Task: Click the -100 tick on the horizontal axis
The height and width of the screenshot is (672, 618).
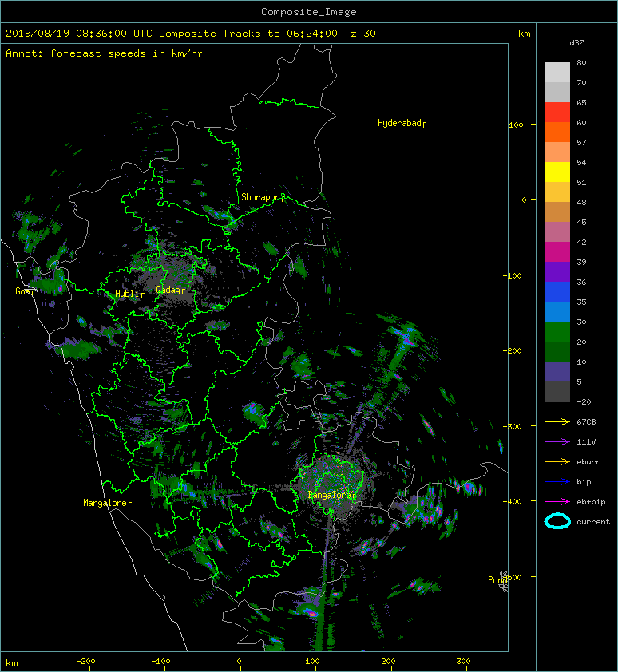Action: click(160, 662)
